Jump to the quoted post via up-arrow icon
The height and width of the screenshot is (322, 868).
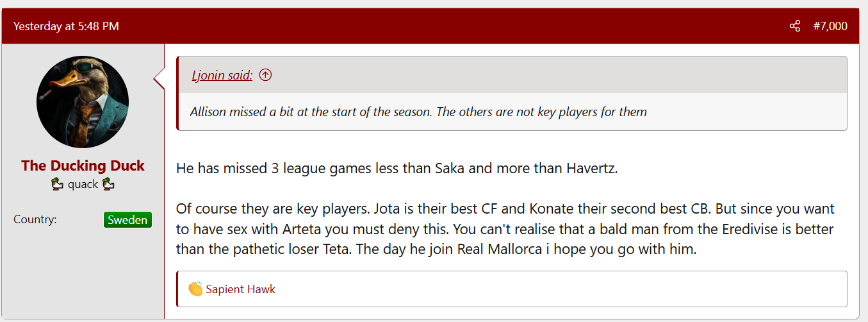tap(265, 75)
